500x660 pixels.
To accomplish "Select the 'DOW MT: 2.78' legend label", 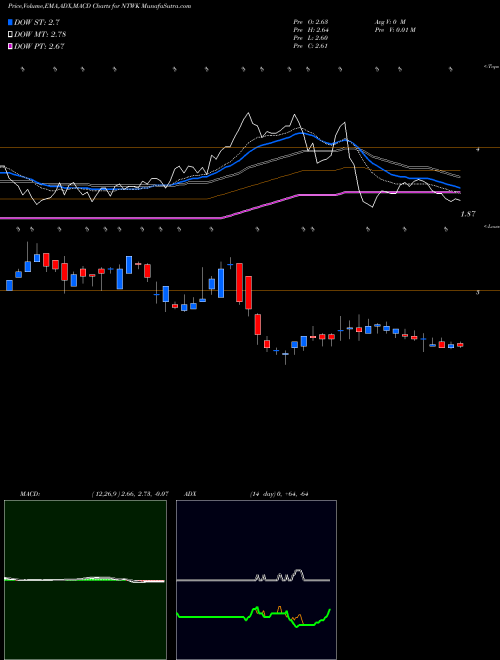I will pyautogui.click(x=40, y=35).
